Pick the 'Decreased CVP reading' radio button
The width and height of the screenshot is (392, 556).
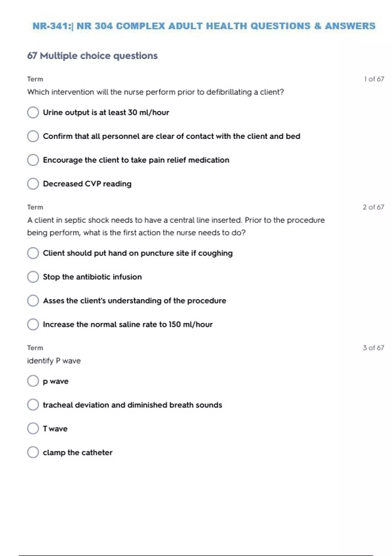tap(33, 184)
